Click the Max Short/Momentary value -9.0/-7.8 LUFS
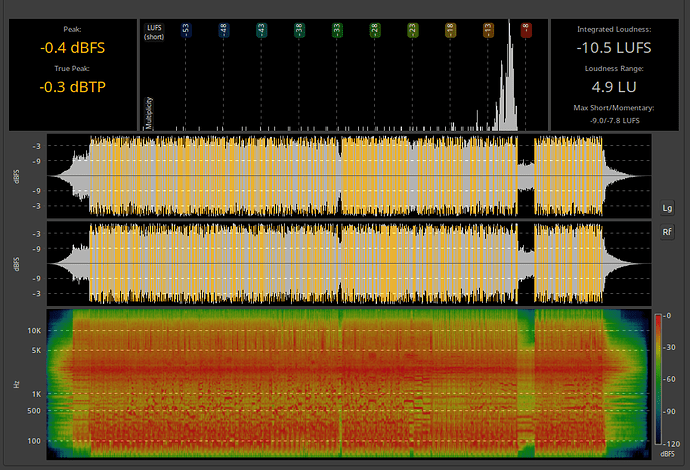Image resolution: width=690 pixels, height=470 pixels. click(615, 120)
